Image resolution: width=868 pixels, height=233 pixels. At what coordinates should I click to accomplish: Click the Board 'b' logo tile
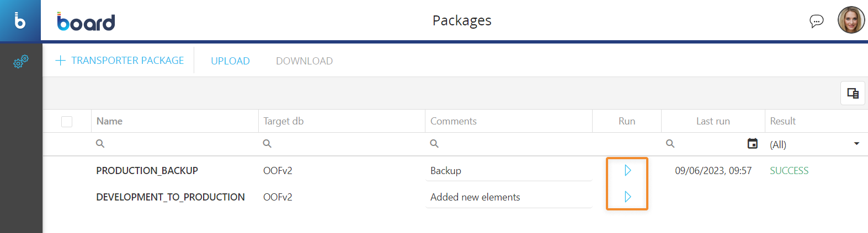[x=20, y=21]
